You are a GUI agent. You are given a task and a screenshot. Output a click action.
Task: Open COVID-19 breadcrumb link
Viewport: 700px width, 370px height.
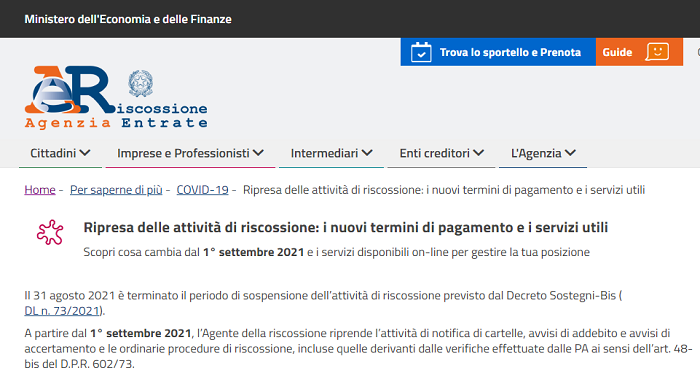pos(202,190)
